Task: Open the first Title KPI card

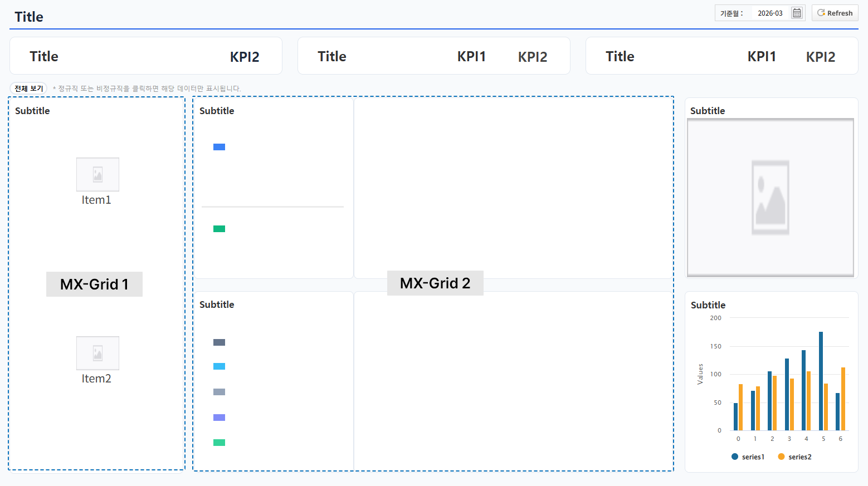Action: (x=146, y=56)
